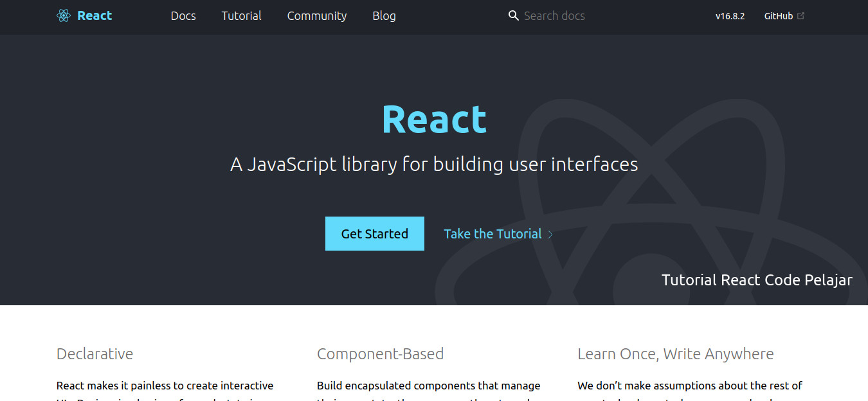Open the Docs menu item
Screen dimensions: 868x401
click(x=183, y=16)
